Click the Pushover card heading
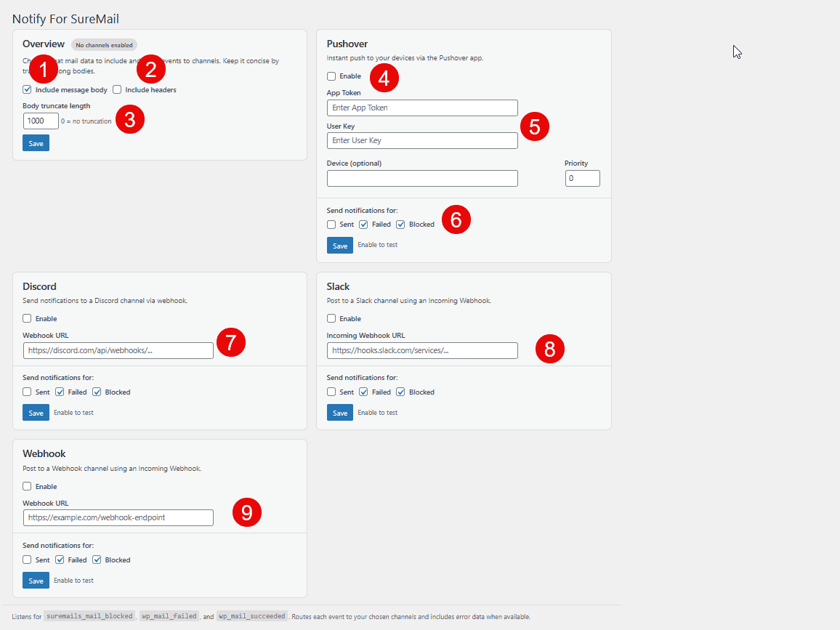 pos(347,44)
